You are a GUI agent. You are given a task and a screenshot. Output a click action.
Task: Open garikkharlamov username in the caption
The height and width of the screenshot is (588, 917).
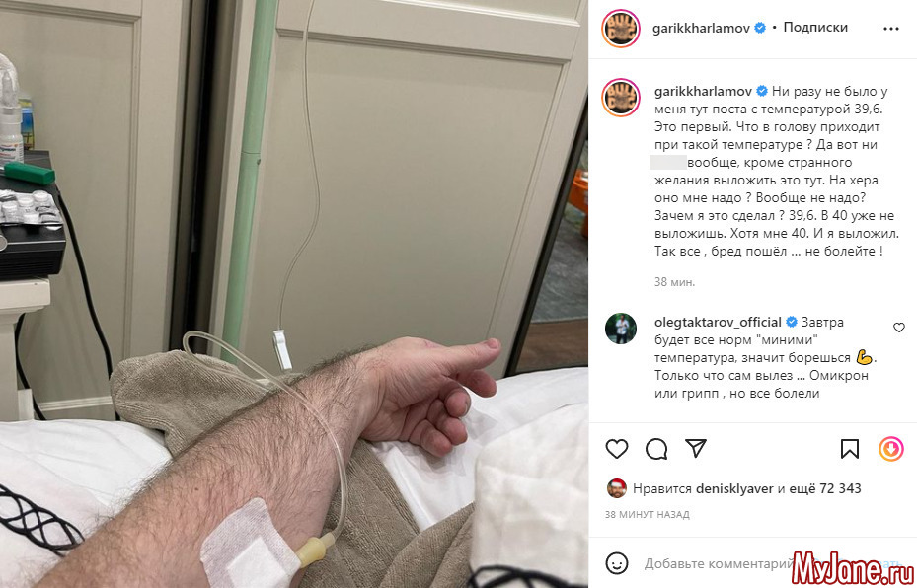point(704,91)
